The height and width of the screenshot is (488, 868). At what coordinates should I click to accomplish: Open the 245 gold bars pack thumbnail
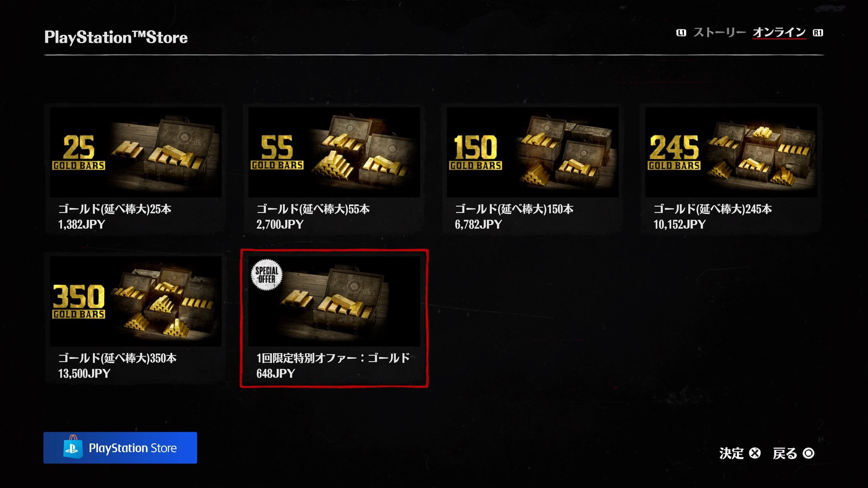[x=731, y=152]
